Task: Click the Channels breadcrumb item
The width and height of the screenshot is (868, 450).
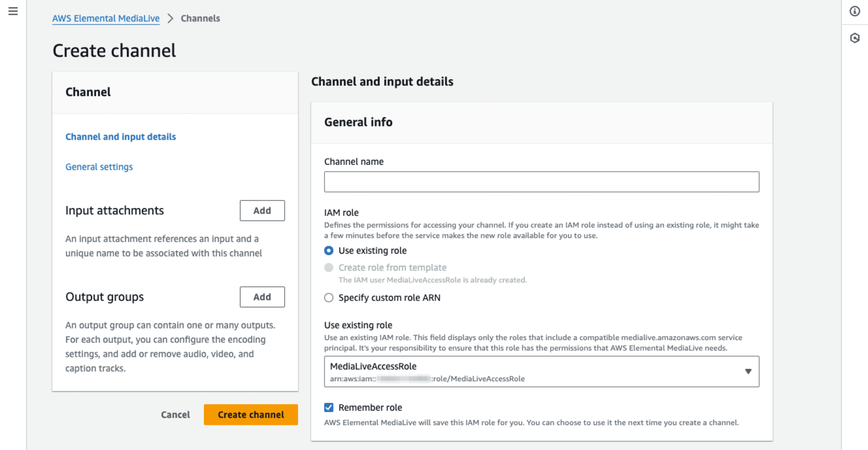Action: (200, 18)
